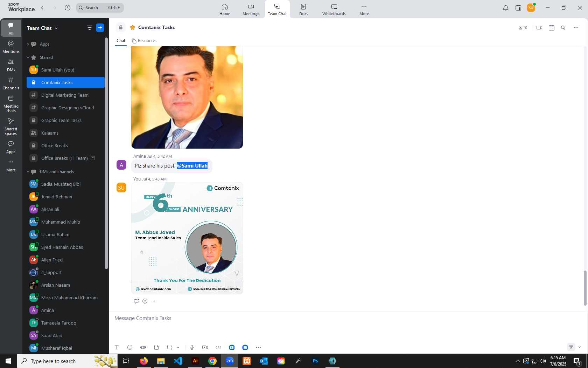The image size is (588, 368).
Task: Open chat with Mirza Muhammad Khurram
Action: point(65,298)
